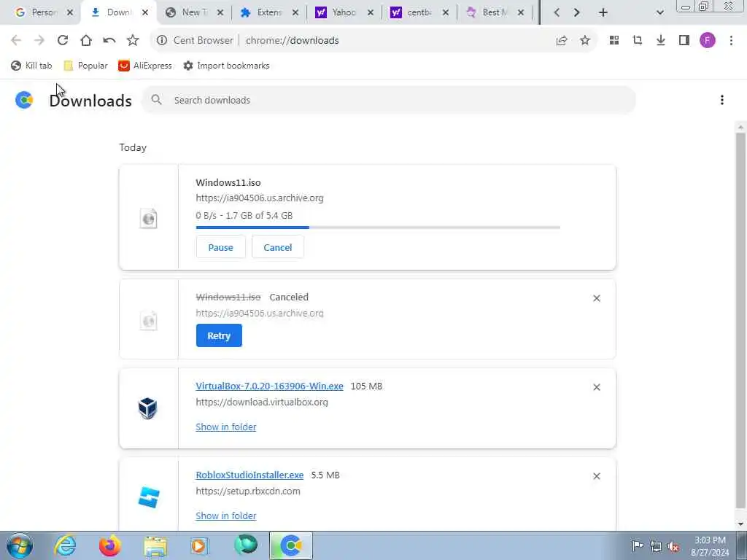
Task: Launch Firefox from taskbar
Action: (x=109, y=545)
